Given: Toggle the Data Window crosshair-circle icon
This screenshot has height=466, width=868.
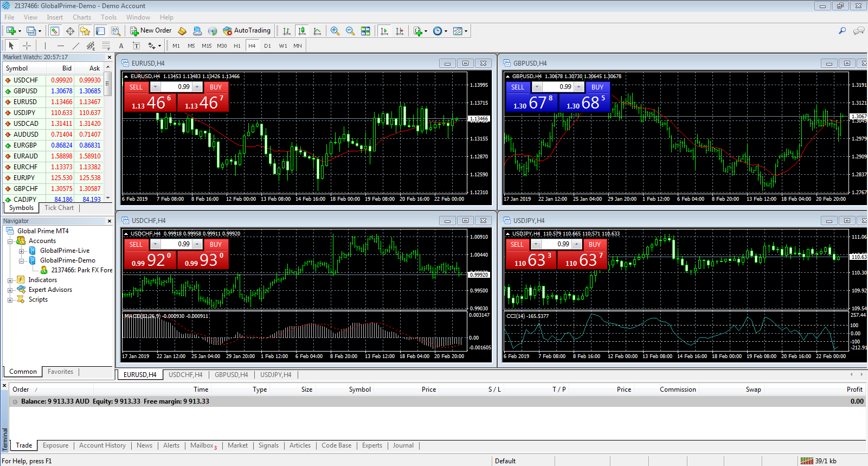Looking at the screenshot, I should tap(70, 31).
